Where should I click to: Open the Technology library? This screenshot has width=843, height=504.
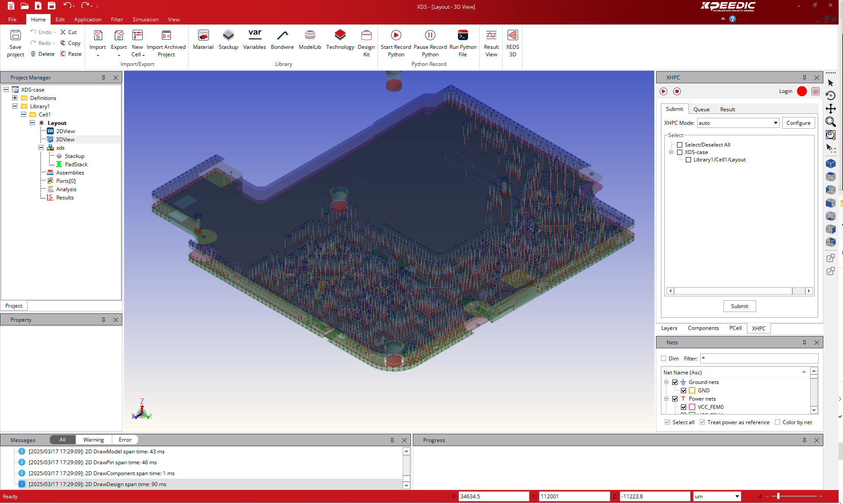pos(340,40)
